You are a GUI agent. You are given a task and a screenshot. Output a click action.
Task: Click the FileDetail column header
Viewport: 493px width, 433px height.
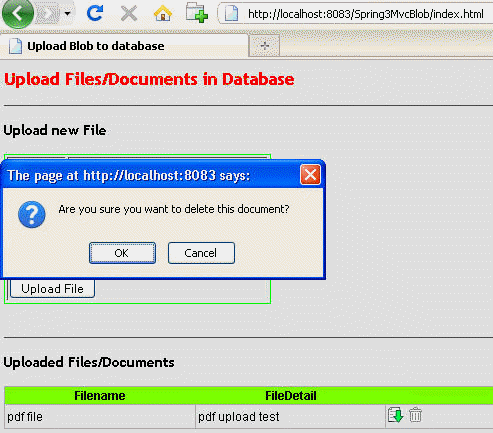click(291, 396)
